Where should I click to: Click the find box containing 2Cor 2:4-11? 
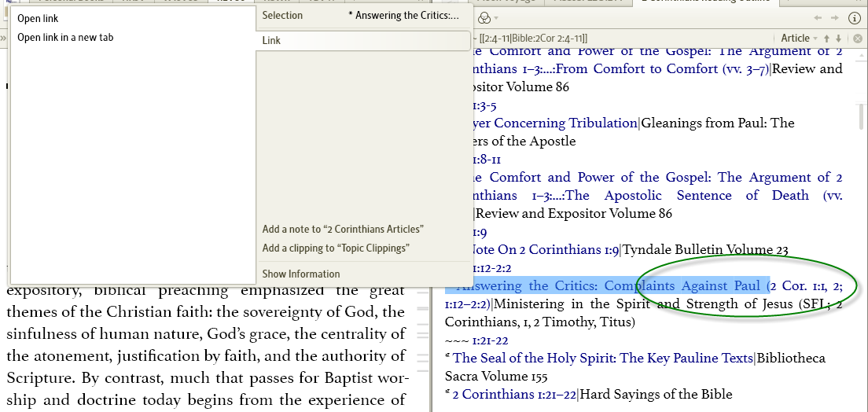point(623,39)
